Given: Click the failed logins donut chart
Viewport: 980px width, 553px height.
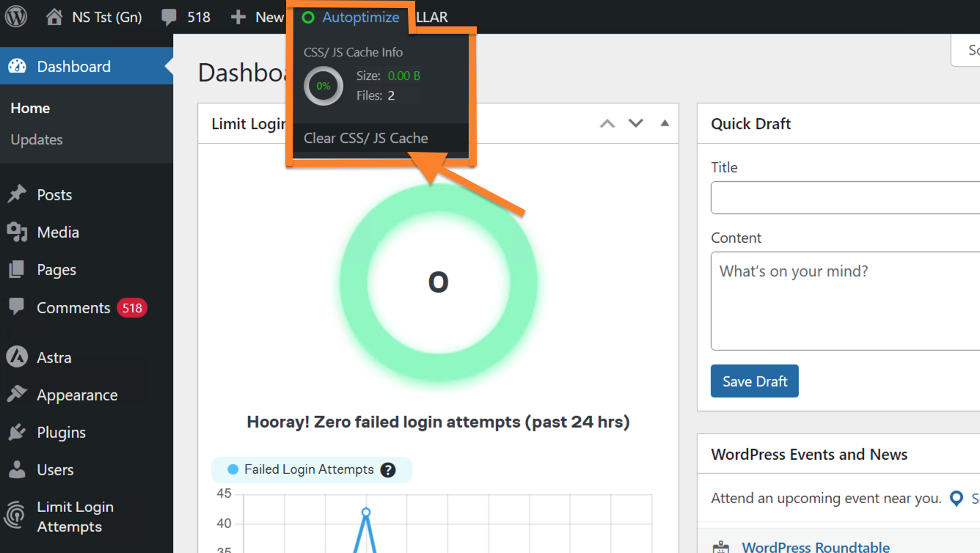Looking at the screenshot, I should tap(439, 282).
